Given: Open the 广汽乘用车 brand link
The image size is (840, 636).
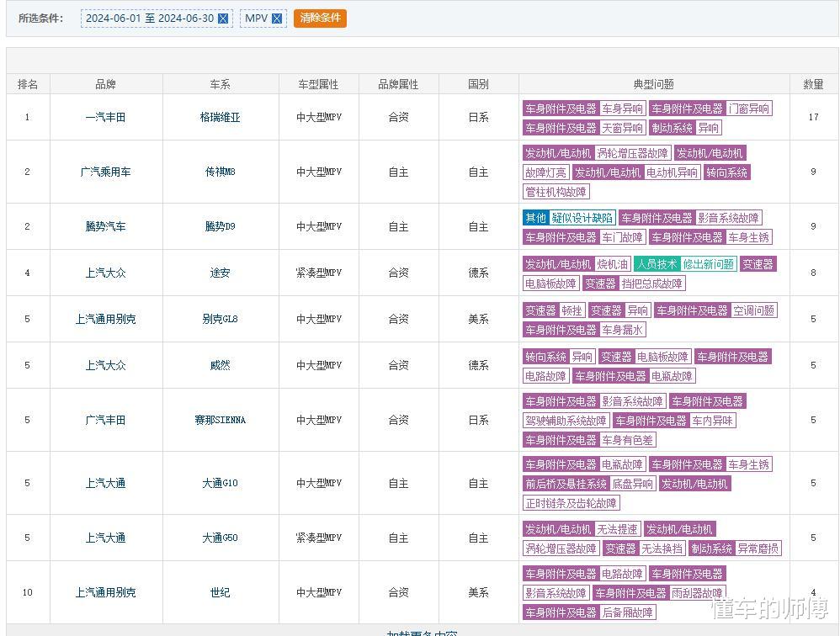Looking at the screenshot, I should pyautogui.click(x=105, y=172).
